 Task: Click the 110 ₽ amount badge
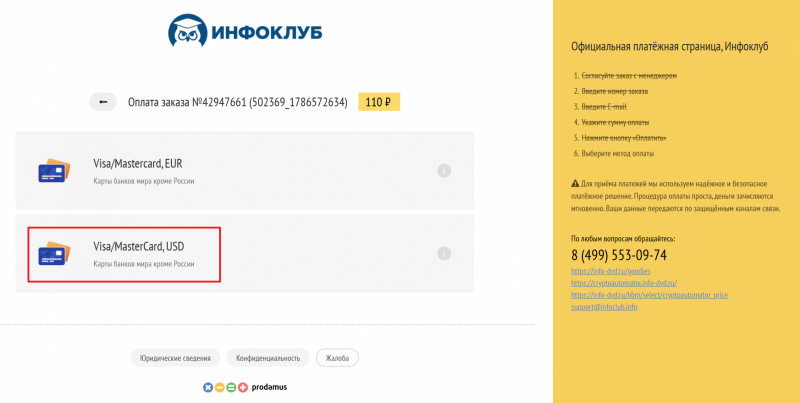click(x=379, y=102)
